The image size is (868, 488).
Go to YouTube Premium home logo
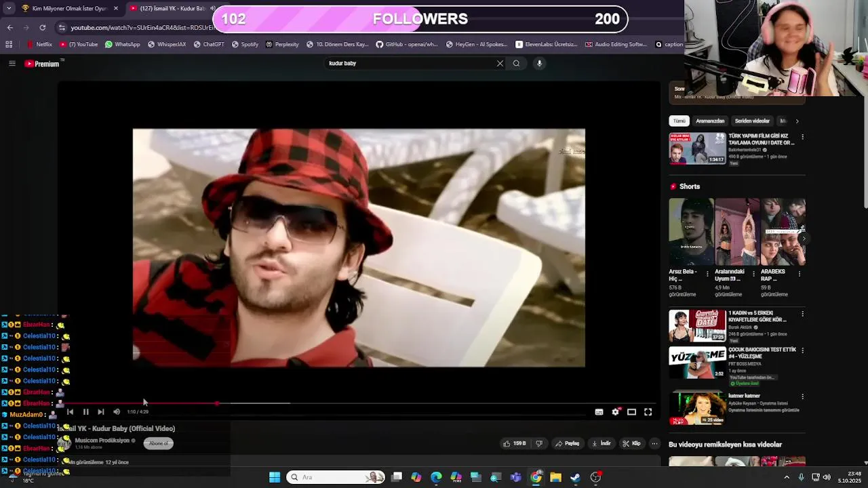point(42,64)
